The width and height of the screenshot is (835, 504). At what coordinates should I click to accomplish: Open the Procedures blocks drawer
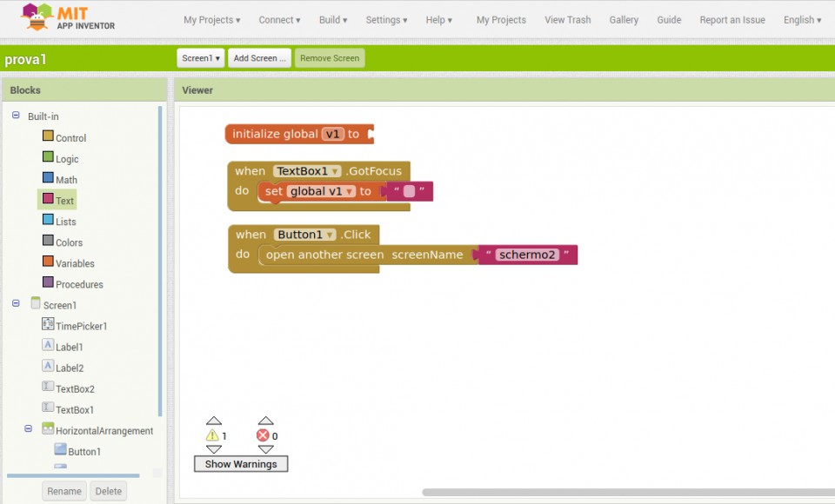coord(76,283)
